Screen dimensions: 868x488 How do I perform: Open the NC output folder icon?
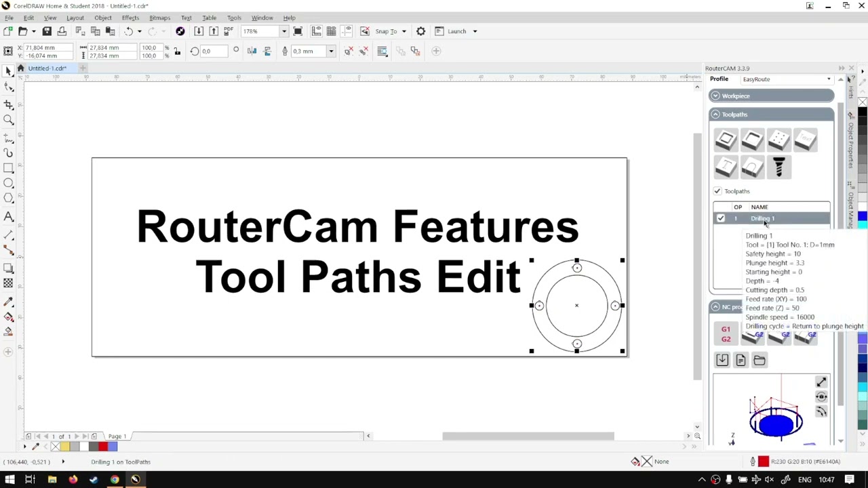pos(759,361)
